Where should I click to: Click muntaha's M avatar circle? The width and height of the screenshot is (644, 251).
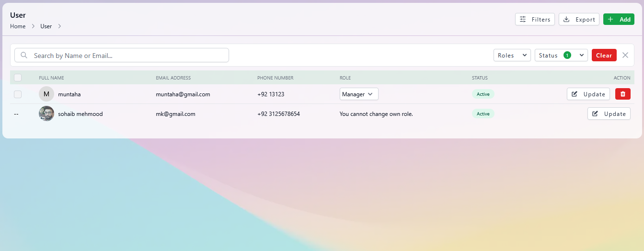[x=46, y=94]
